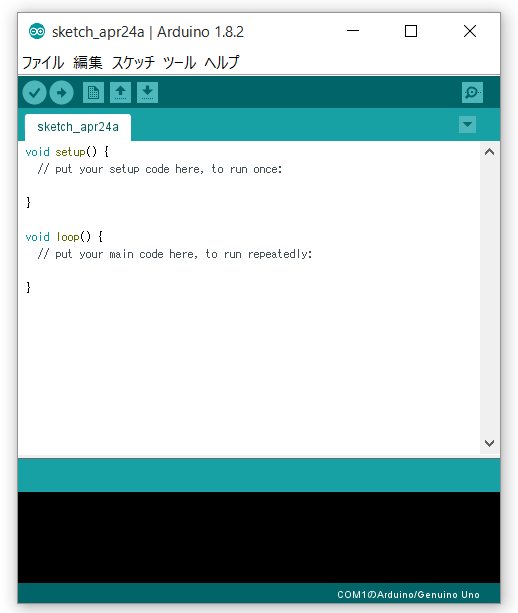Viewport: 518px width, 613px height.
Task: Open the スケッチ menu
Action: pos(133,63)
